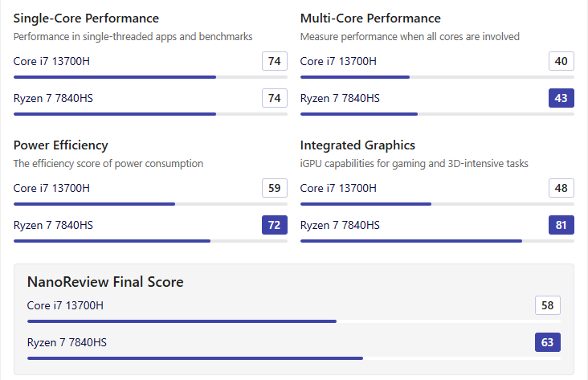Screen dimensions: 588x380
Task: Click the final score badge 58 for Core i7
Action: click(547, 305)
